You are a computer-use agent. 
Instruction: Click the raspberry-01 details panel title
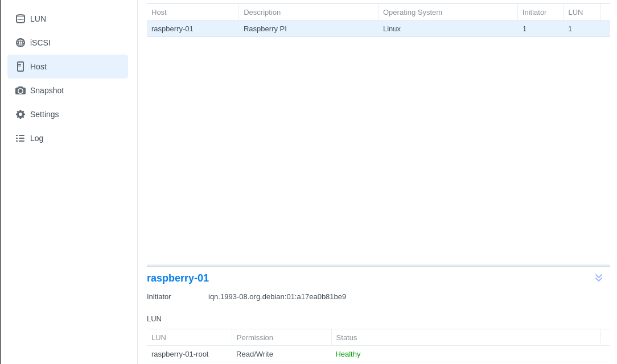pyautogui.click(x=178, y=278)
